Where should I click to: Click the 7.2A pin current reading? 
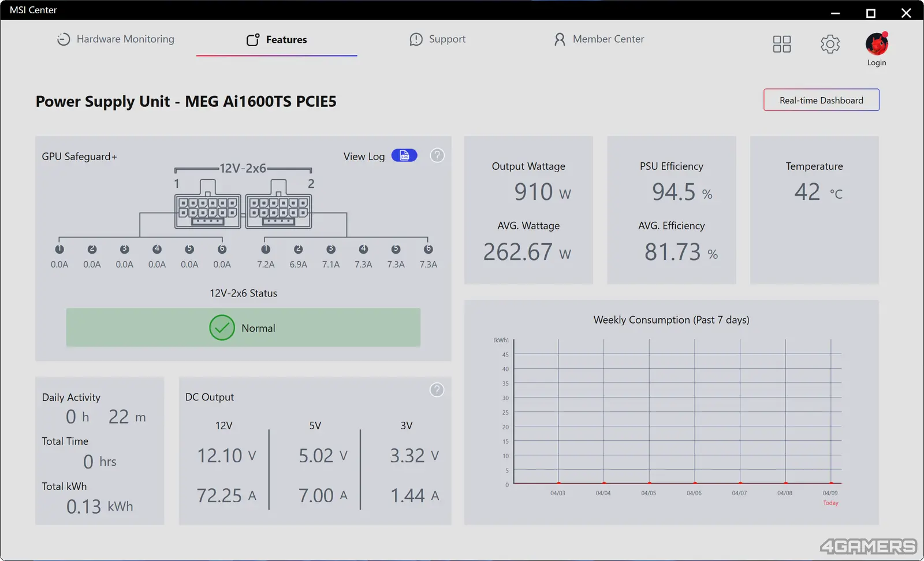pyautogui.click(x=266, y=265)
